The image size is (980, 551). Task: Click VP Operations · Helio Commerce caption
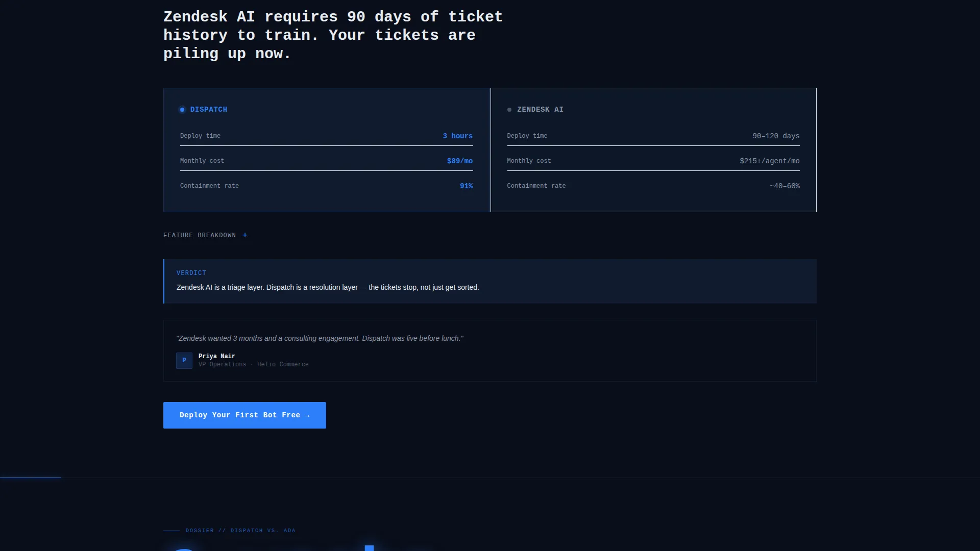tap(254, 365)
